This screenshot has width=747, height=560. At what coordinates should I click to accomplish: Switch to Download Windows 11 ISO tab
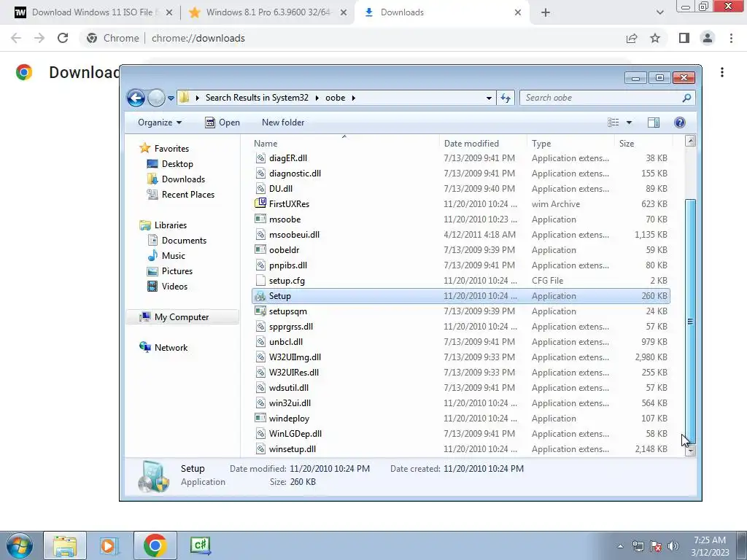coord(94,12)
